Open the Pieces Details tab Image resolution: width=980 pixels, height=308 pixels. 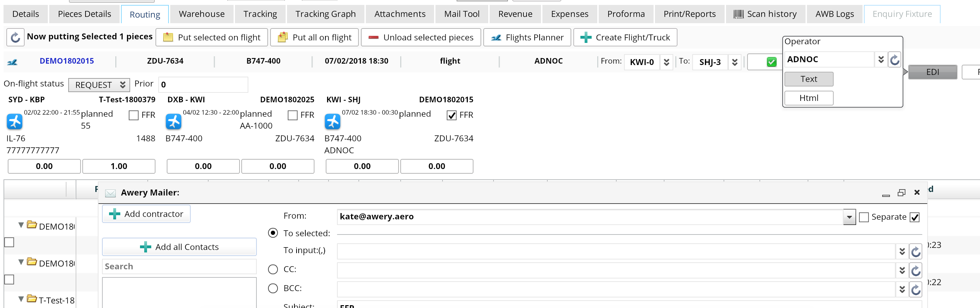(84, 14)
